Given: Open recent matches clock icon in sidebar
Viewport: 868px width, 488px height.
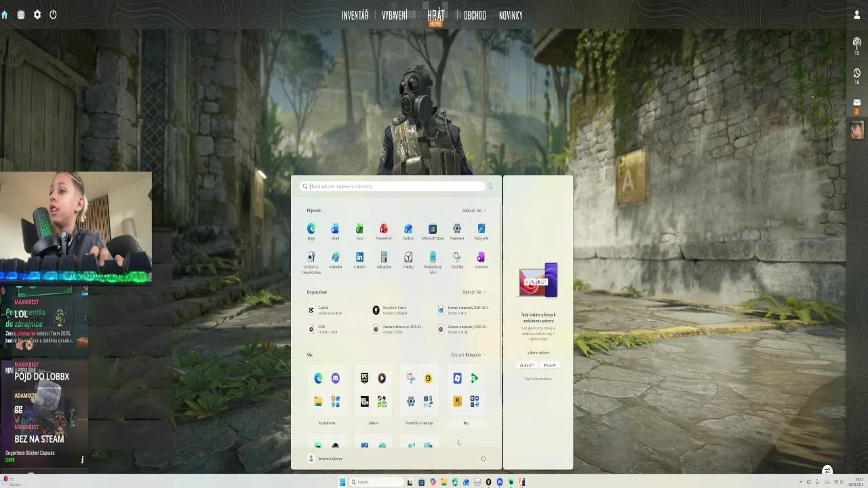Looking at the screenshot, I should click(x=856, y=74).
